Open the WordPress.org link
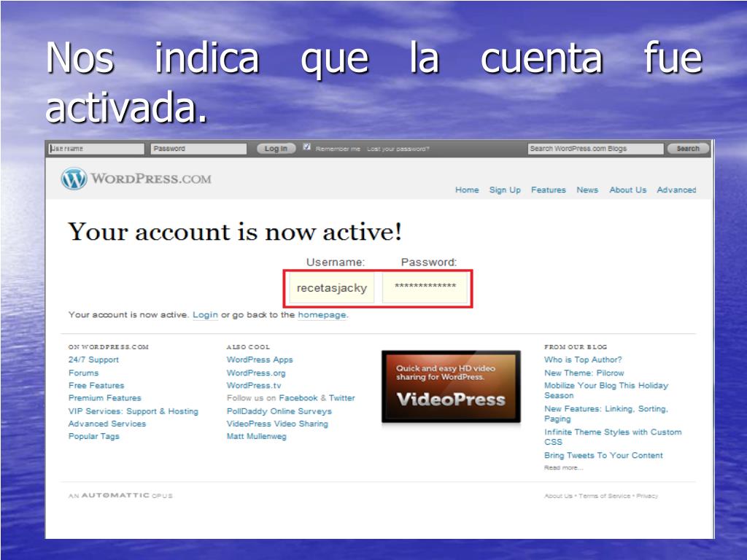The width and height of the screenshot is (747, 560). (256, 373)
